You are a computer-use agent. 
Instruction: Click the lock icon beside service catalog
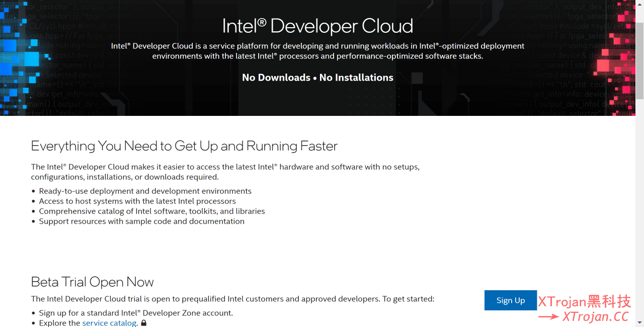coord(144,323)
